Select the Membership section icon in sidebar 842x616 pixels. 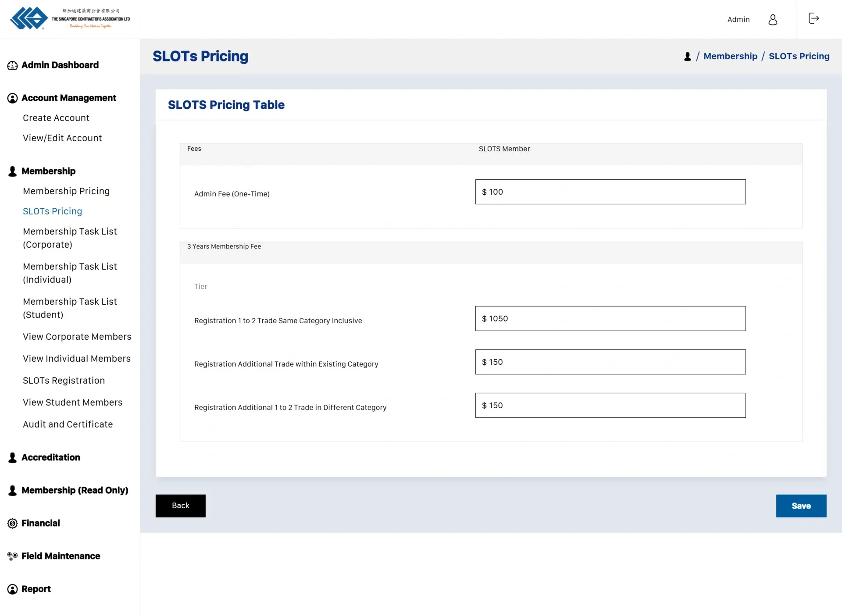12,171
